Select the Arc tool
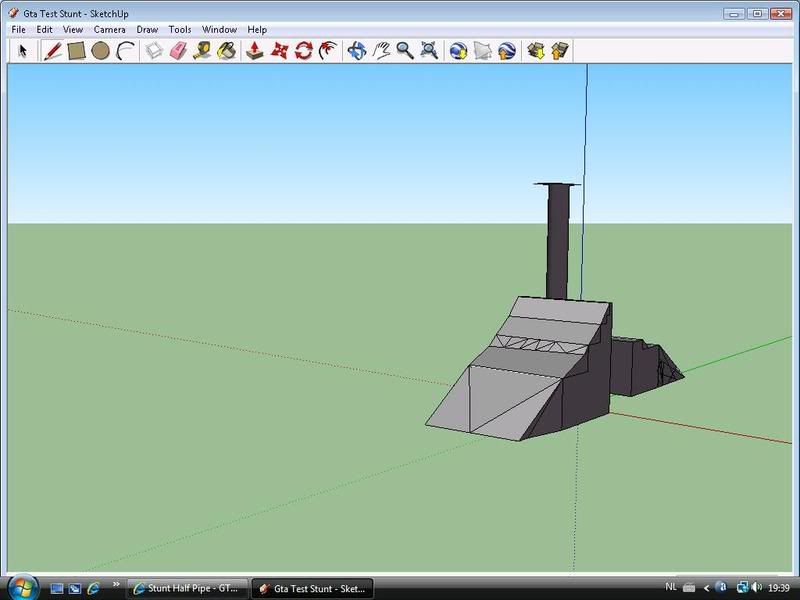 coord(125,51)
